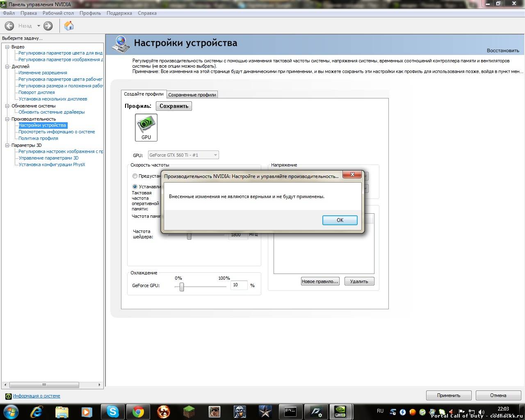Click the Применить button
Screen dimensions: 525x420
(449, 395)
